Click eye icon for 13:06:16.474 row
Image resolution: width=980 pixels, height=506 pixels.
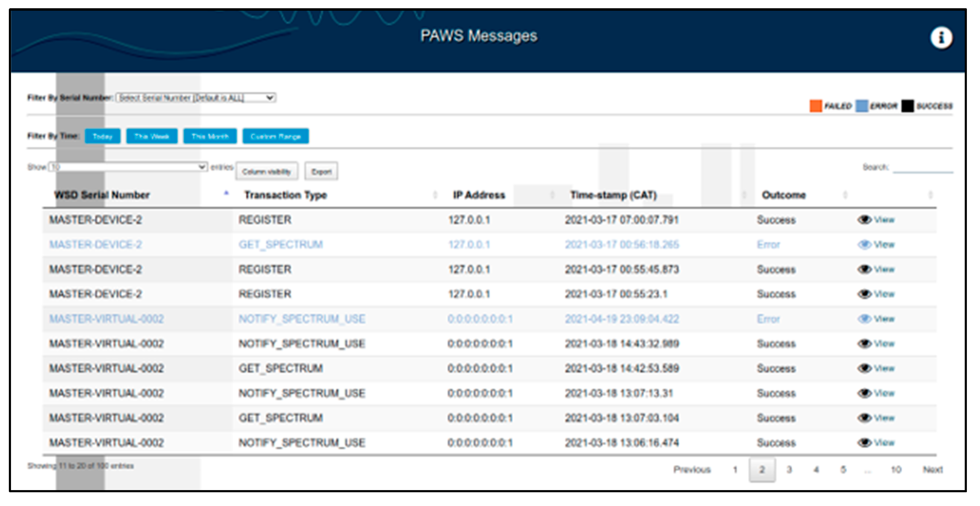pos(864,442)
